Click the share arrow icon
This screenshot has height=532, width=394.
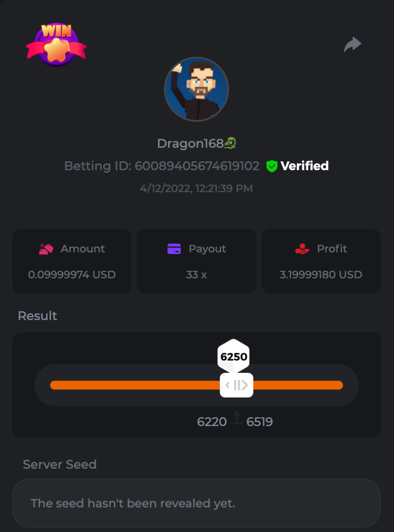pos(353,44)
